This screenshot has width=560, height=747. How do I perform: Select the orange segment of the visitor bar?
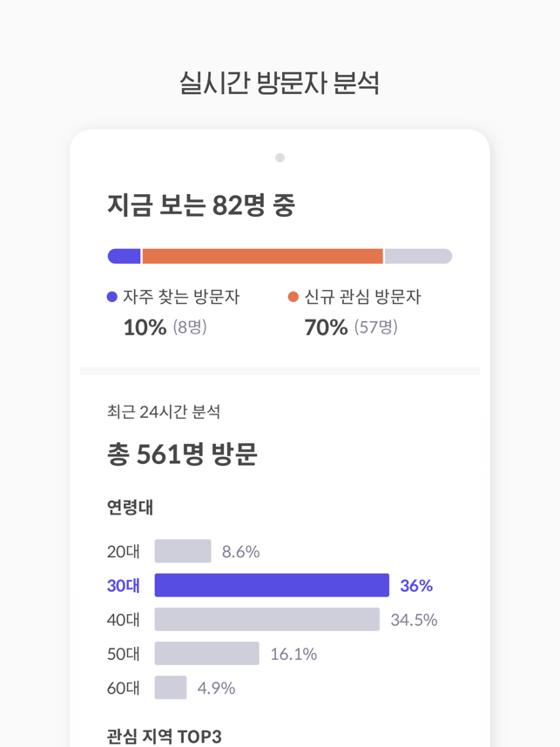[263, 256]
